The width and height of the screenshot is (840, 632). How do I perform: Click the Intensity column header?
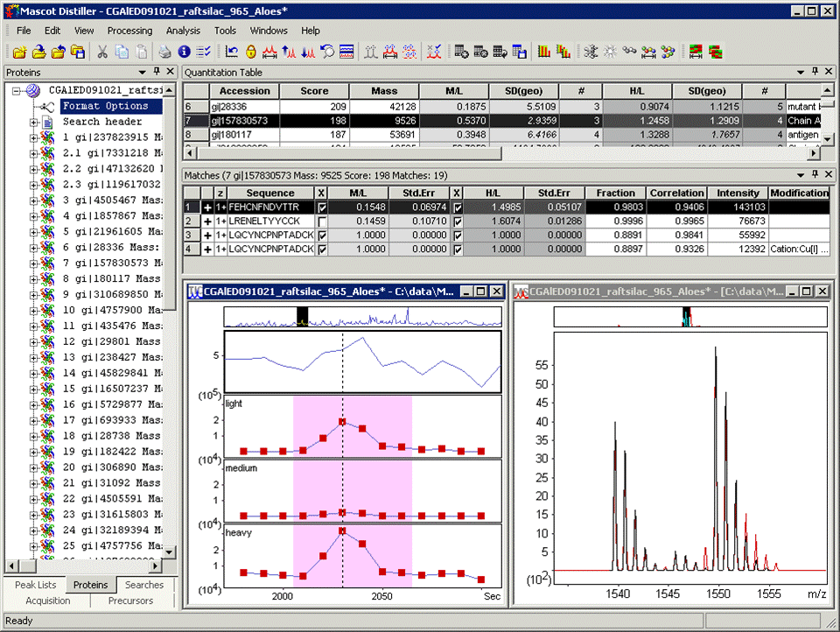coord(738,193)
